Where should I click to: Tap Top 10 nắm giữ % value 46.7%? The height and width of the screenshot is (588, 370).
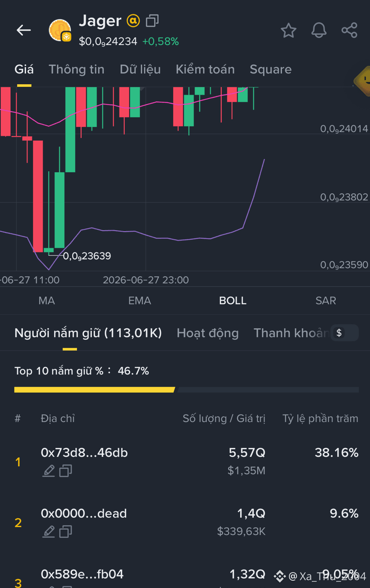[x=133, y=371]
